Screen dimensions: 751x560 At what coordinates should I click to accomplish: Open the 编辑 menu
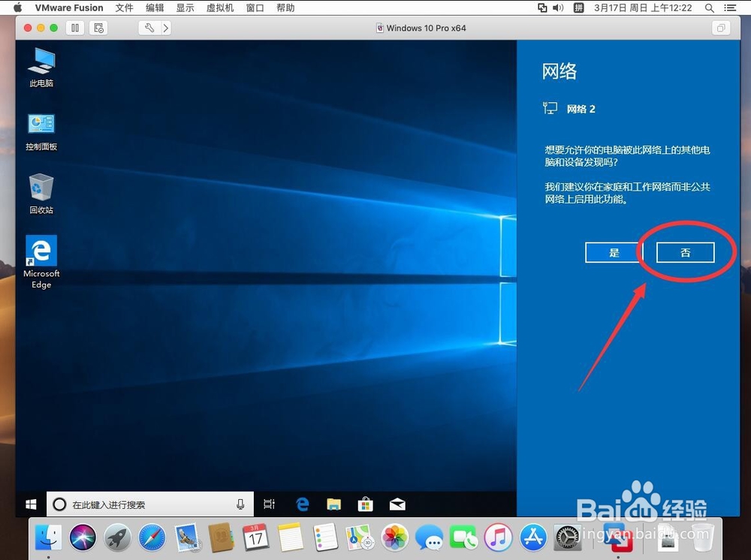tap(155, 8)
